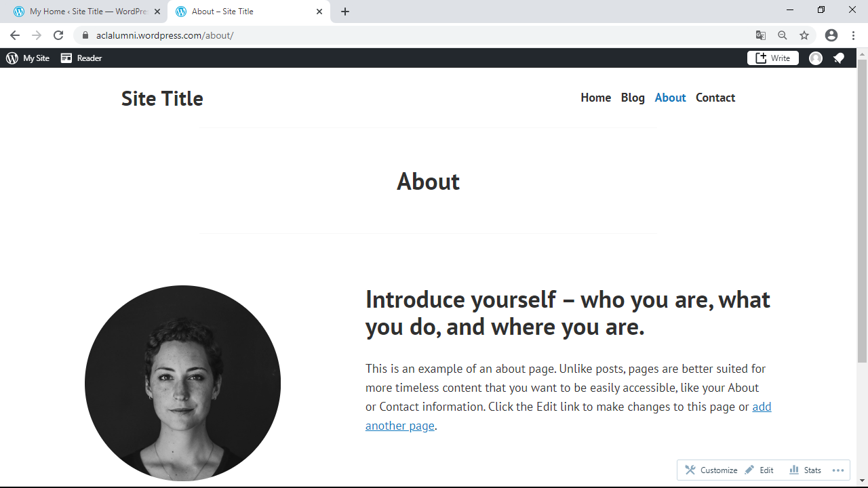Go back with the browser back arrow
The width and height of the screenshot is (868, 488).
(15, 35)
